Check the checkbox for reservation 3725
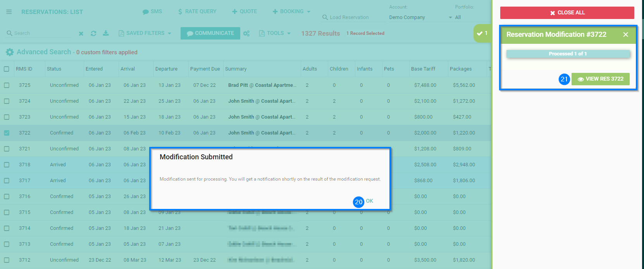This screenshot has height=269, width=644. 7,85
